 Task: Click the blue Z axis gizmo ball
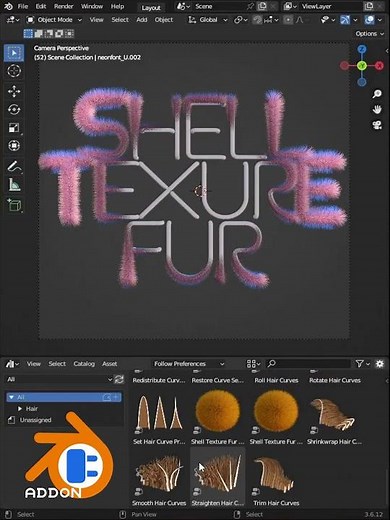click(x=362, y=50)
